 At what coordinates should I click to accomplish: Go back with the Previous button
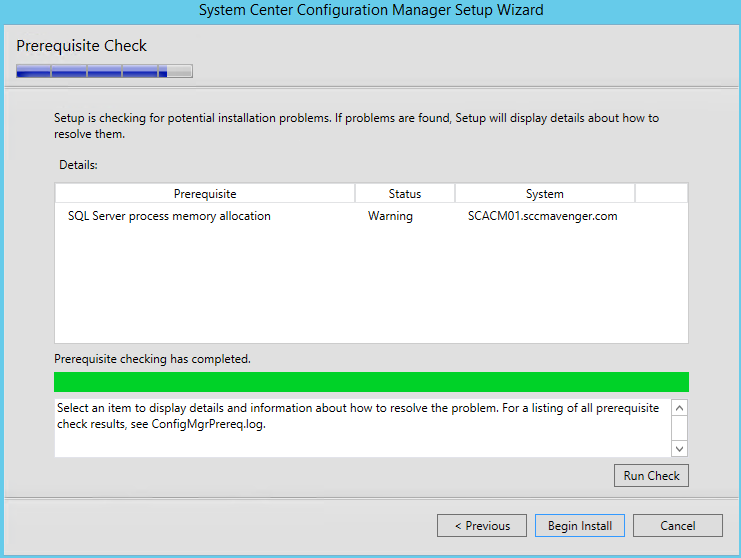click(482, 525)
